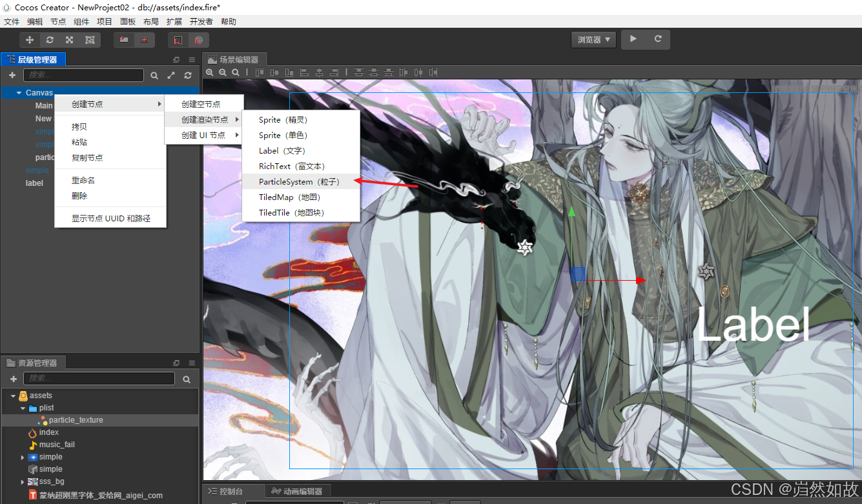Create a ParticleSystem（粒子）node

pos(301,182)
